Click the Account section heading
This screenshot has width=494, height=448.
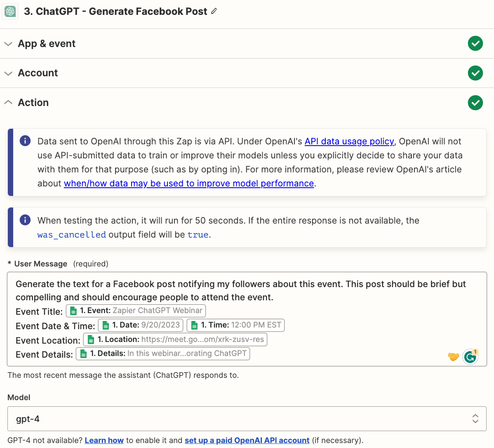point(38,73)
